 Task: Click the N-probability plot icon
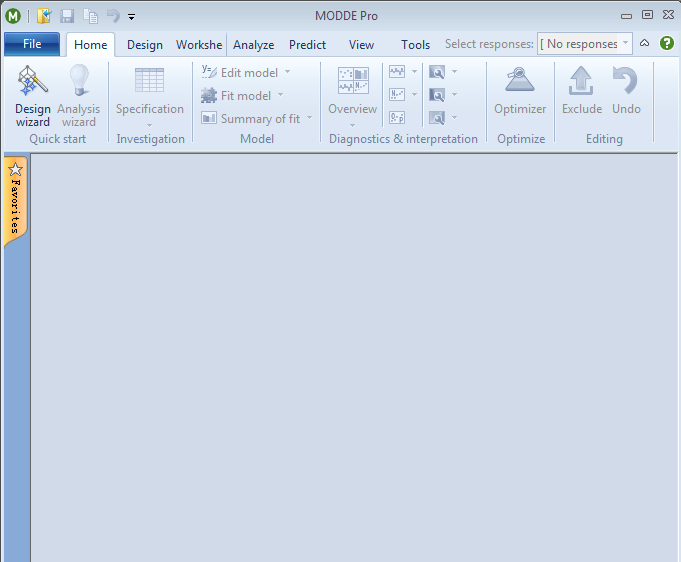coord(397,94)
